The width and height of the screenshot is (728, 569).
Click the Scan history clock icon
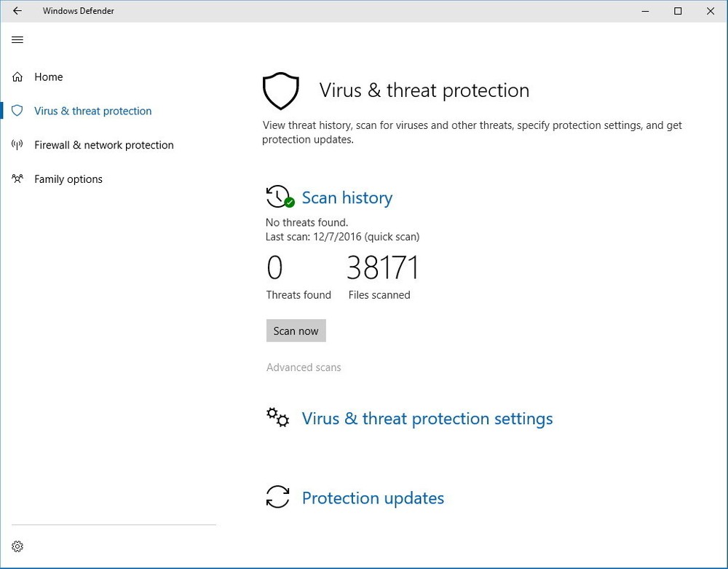pos(280,197)
